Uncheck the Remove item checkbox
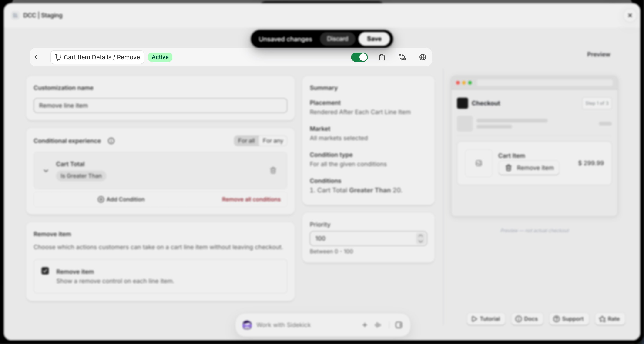 point(45,271)
